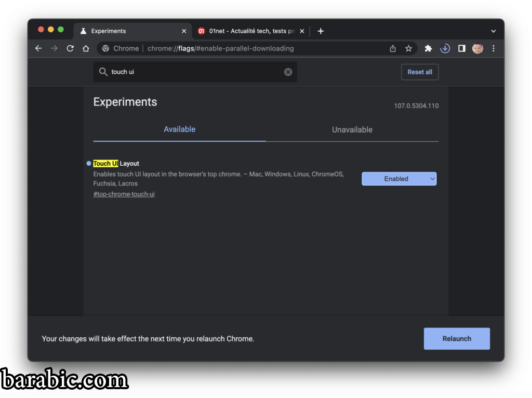532x398 pixels.
Task: Expand the tab search chevron
Action: tap(493, 31)
